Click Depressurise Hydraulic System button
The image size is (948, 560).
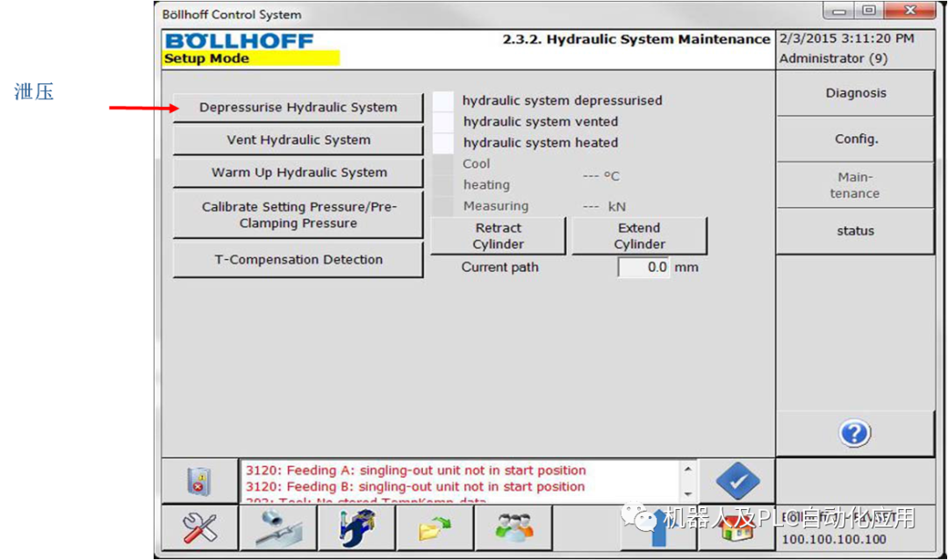(298, 108)
